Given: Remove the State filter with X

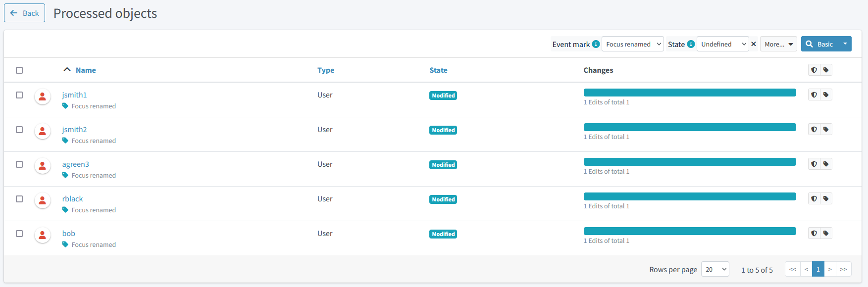Looking at the screenshot, I should [x=754, y=44].
